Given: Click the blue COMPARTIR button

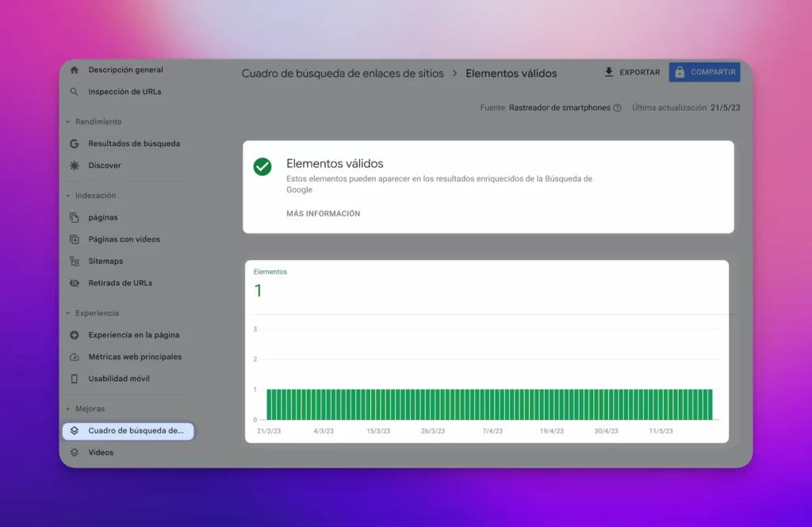Looking at the screenshot, I should (x=704, y=71).
